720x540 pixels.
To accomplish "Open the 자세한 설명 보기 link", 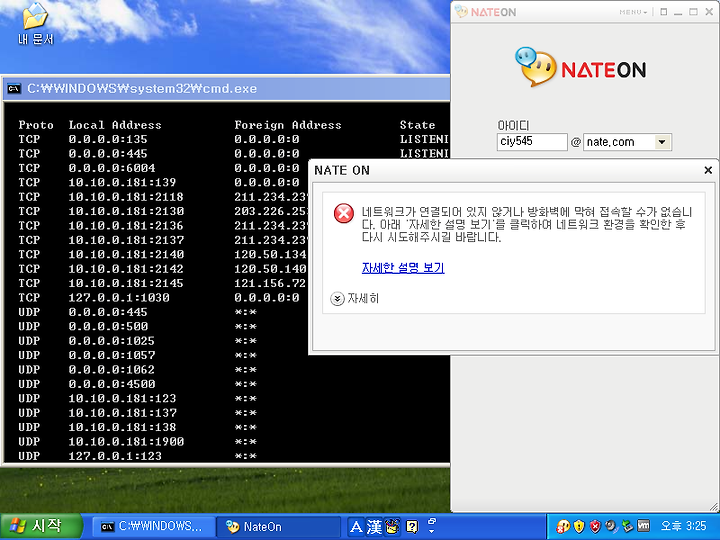I will (x=403, y=267).
